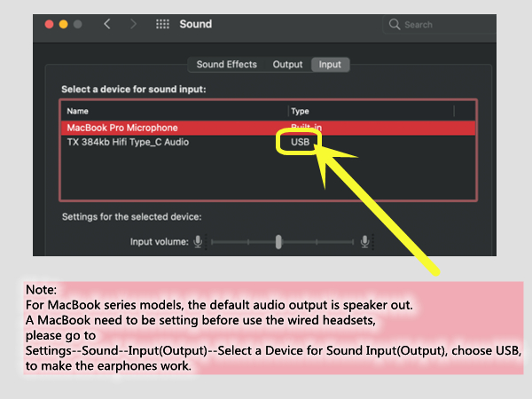Click the search magnifier icon
Screen dimensions: 532x399
pyautogui.click(x=395, y=25)
